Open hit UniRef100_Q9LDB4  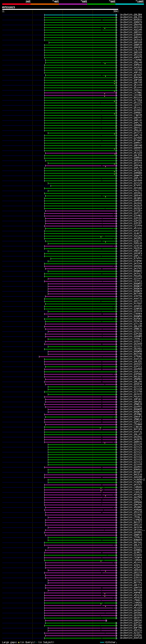[x=131, y=15]
